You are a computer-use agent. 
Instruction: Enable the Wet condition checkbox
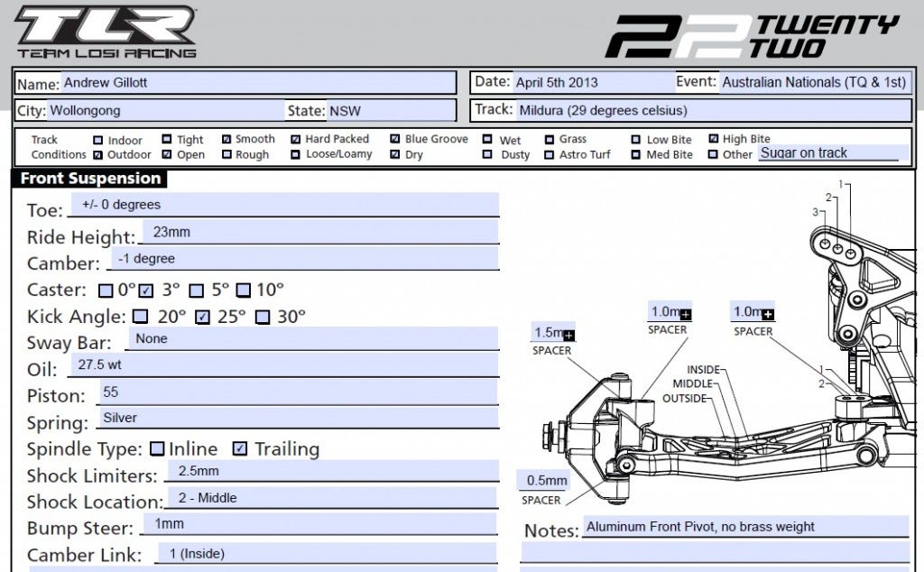click(487, 139)
